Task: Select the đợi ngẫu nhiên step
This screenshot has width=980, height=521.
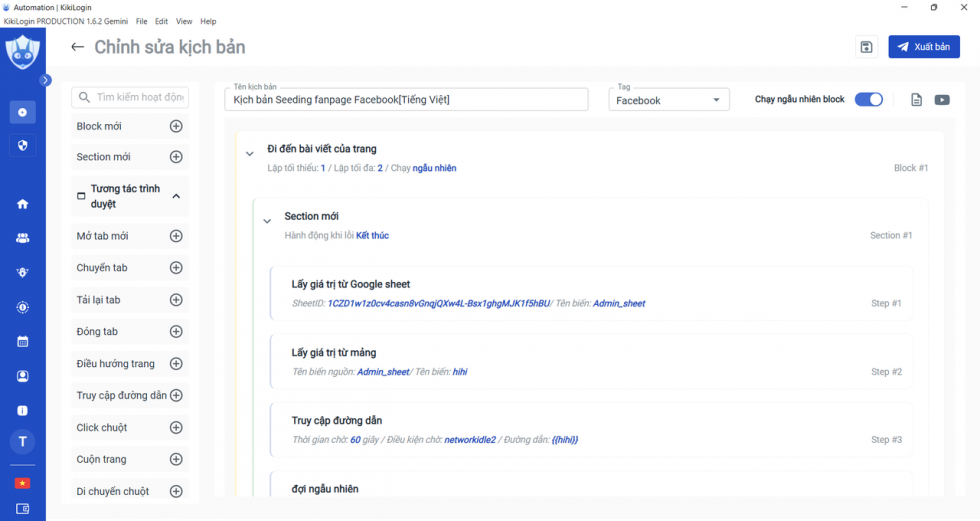Action: click(x=591, y=484)
